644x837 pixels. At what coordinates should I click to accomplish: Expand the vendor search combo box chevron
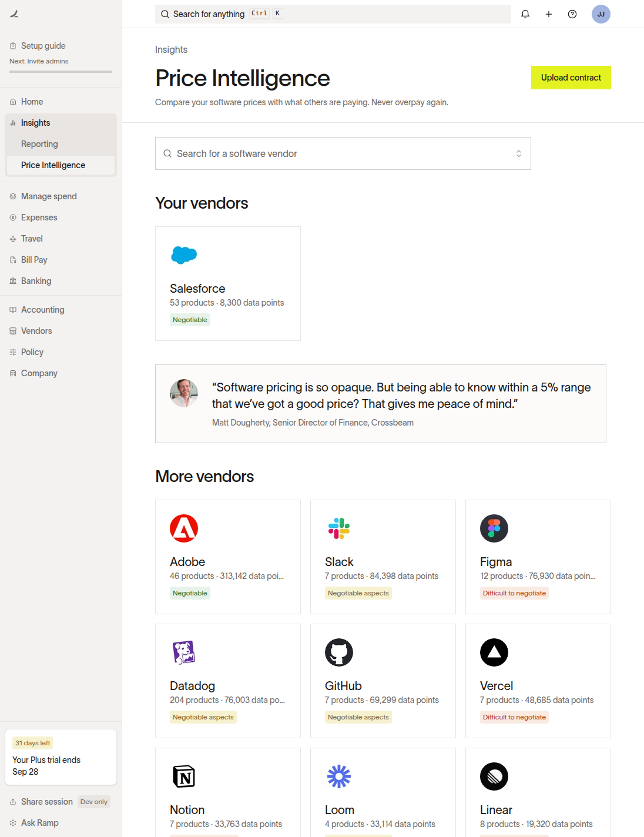click(x=519, y=153)
